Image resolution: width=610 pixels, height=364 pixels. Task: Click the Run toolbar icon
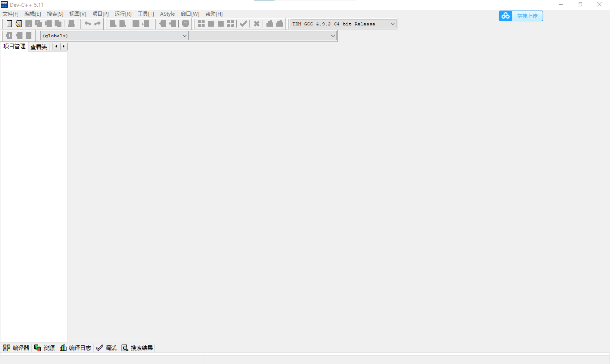point(211,24)
